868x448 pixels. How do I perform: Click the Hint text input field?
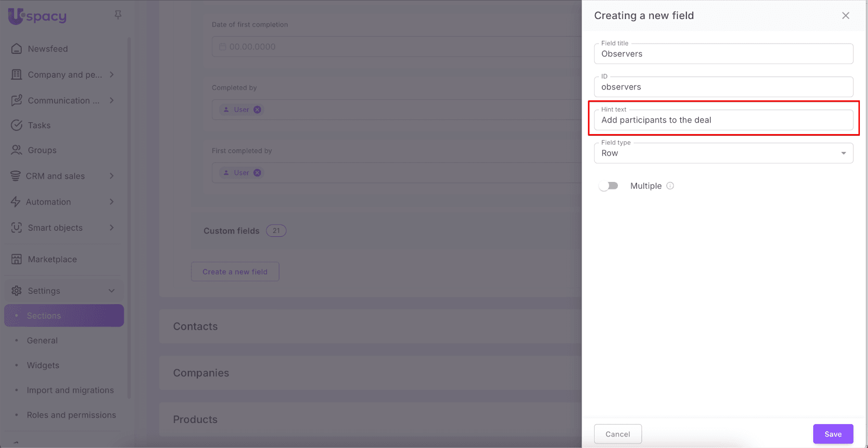pos(723,120)
